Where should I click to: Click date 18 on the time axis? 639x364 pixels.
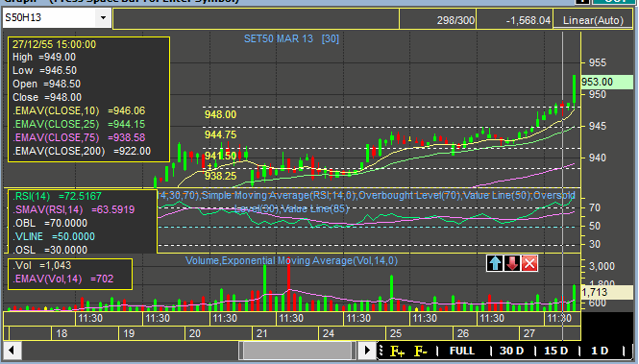pos(61,333)
